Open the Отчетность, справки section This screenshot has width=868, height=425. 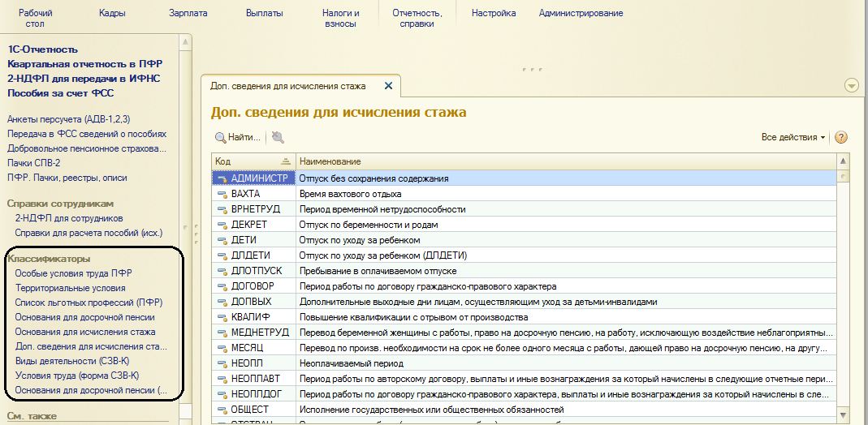(x=417, y=18)
